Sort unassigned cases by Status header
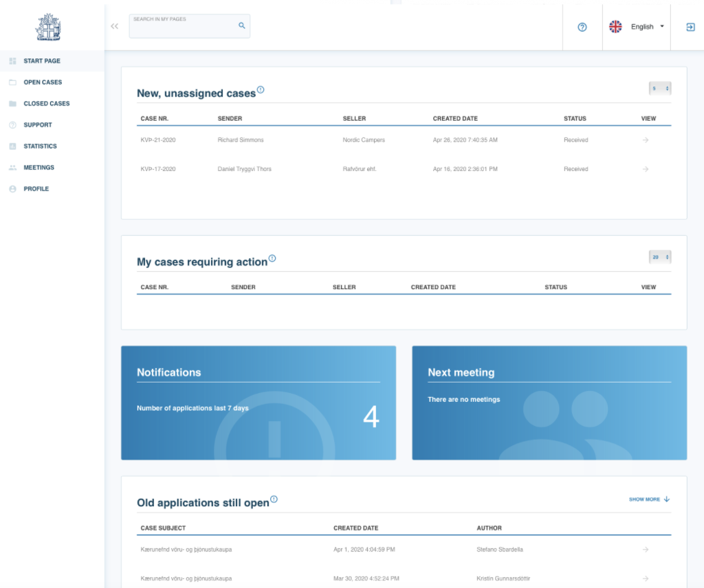 [575, 118]
